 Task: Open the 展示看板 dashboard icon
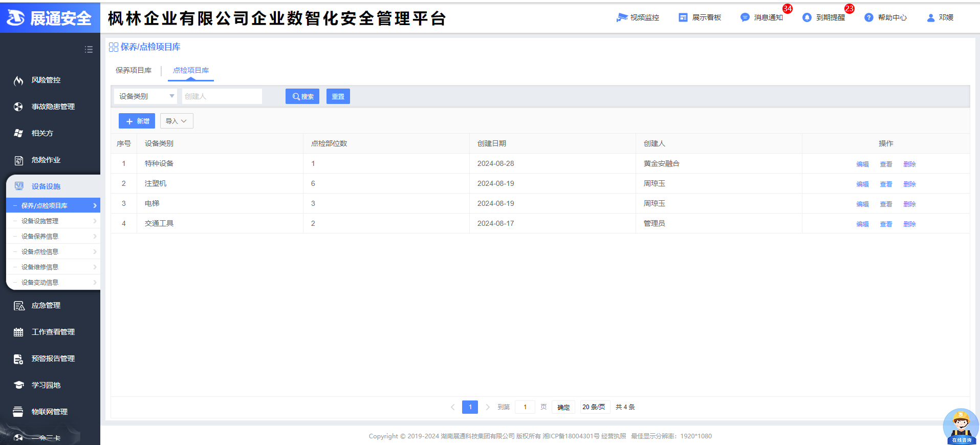coord(683,17)
